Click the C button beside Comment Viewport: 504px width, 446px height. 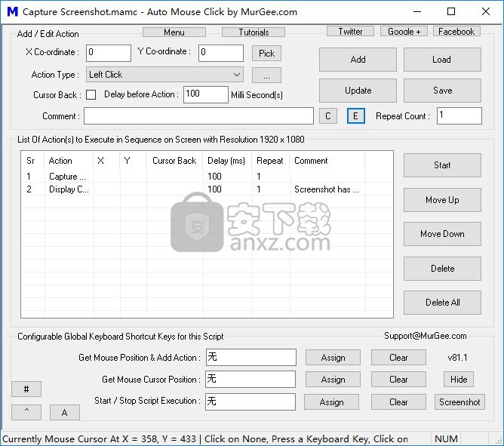point(328,115)
